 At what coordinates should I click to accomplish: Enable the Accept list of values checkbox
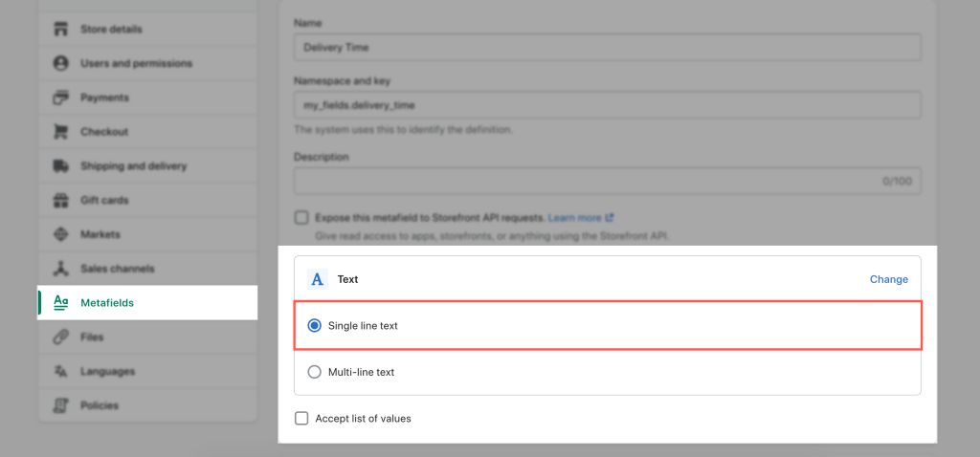(301, 419)
